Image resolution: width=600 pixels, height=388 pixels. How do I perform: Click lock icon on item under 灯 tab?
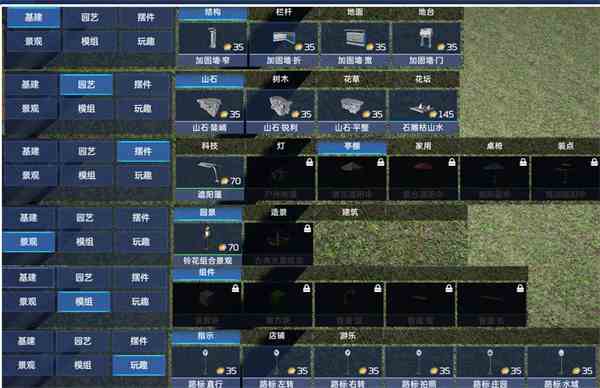(x=310, y=162)
